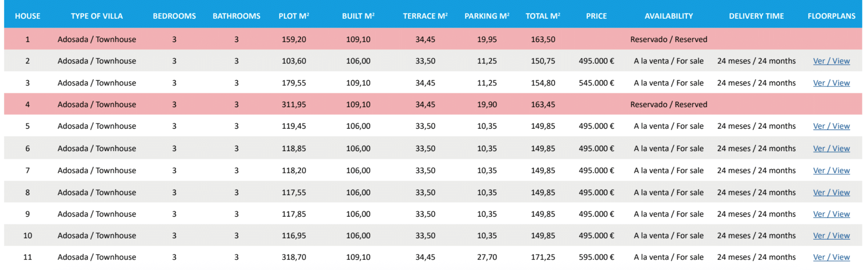
Task: Open the floorplan View link for house 8
Action: click(831, 192)
